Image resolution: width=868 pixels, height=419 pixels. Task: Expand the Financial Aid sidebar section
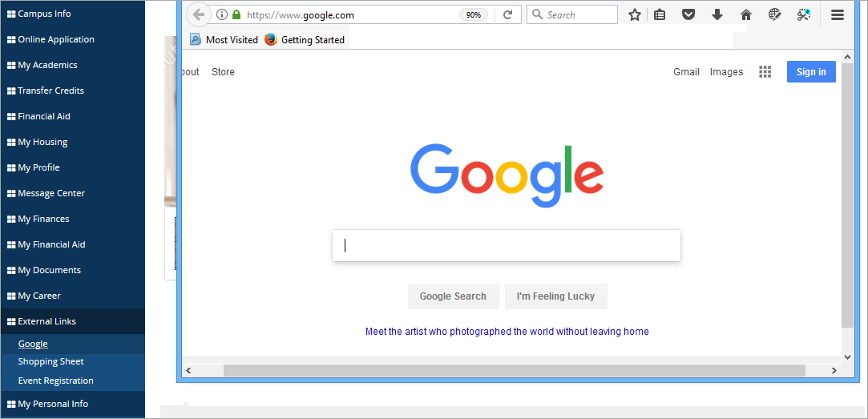(x=72, y=116)
